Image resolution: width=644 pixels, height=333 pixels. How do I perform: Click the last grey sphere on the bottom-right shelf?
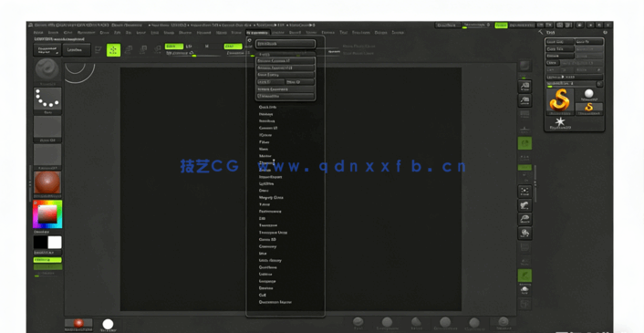click(504, 323)
